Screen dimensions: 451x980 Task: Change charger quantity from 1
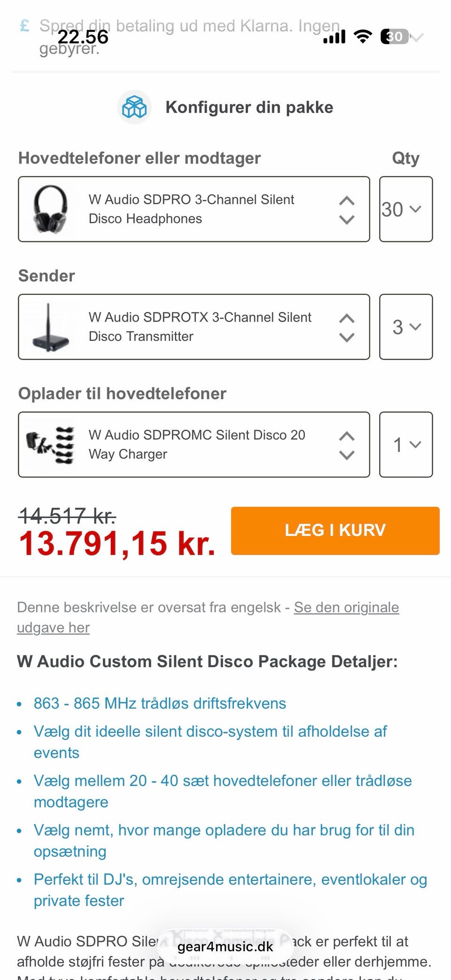coord(405,445)
